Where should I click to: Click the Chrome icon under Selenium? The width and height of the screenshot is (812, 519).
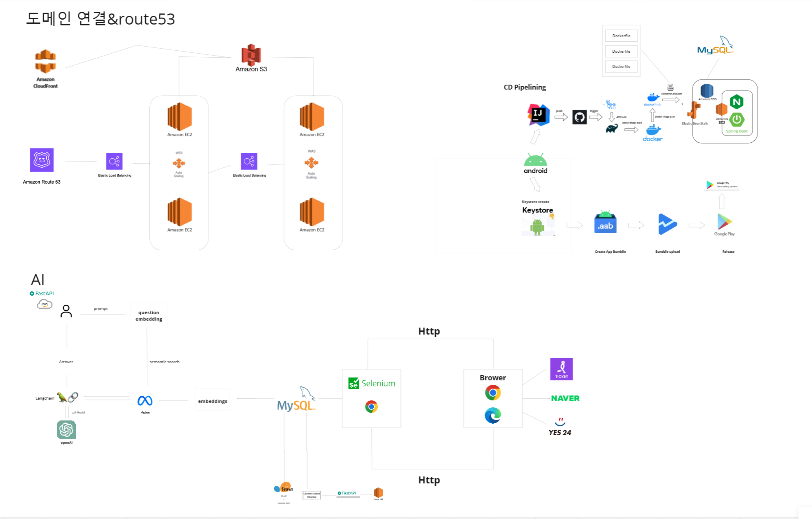pos(371,407)
